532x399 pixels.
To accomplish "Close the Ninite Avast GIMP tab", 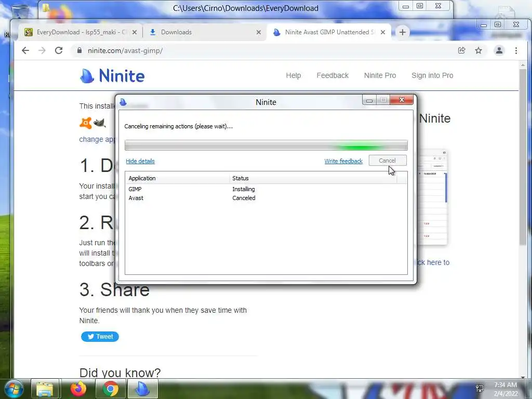I will [x=383, y=32].
